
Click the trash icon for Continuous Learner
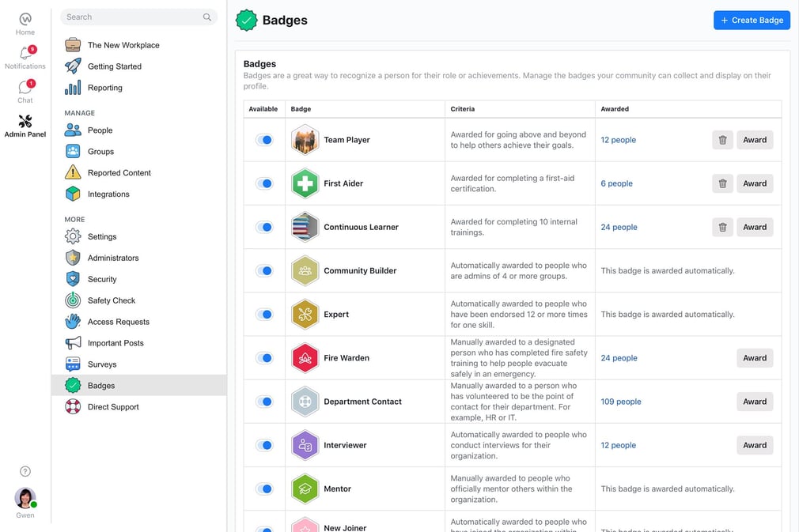coord(722,227)
